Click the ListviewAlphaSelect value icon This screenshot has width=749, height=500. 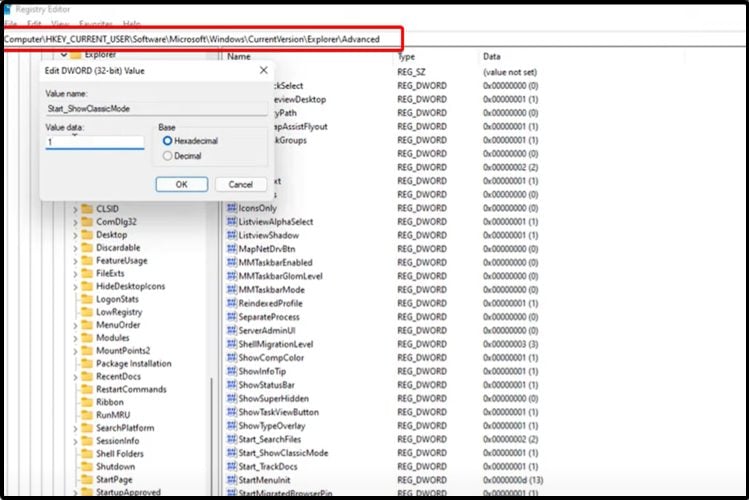232,222
